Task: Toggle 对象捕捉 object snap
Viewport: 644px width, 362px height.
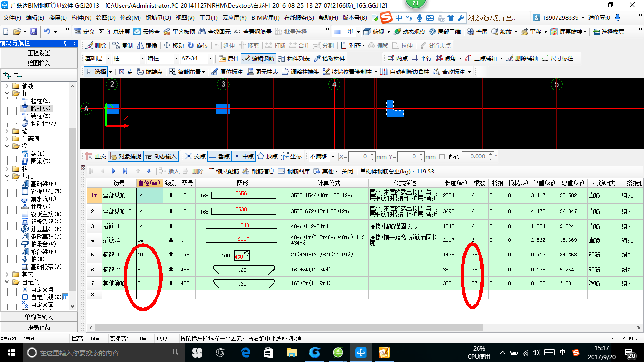Action: 125,156
